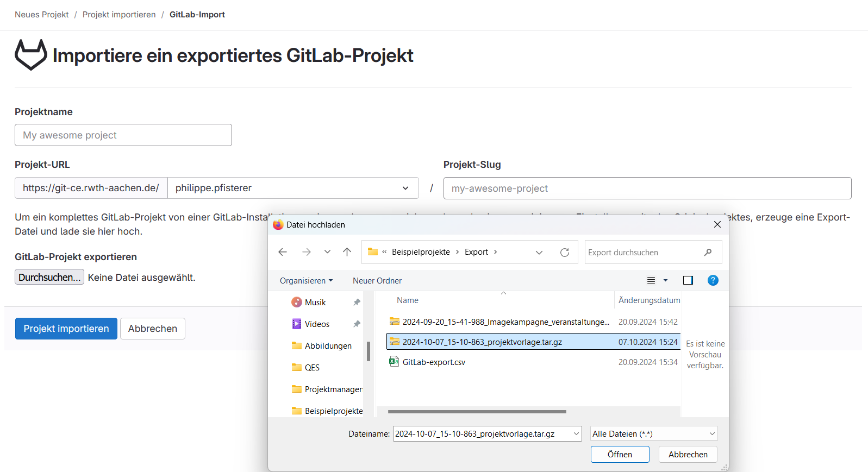This screenshot has height=472, width=868.
Task: Click the GitLab logo beside the heading
Action: point(31,55)
